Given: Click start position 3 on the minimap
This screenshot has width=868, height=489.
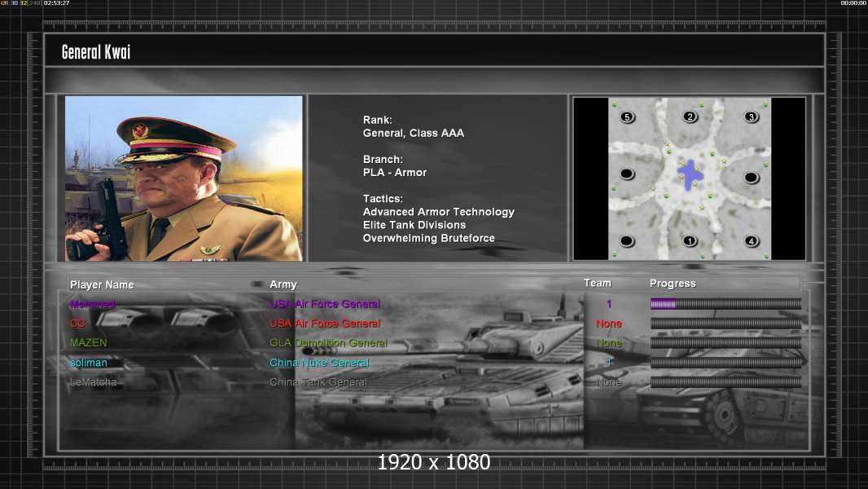Looking at the screenshot, I should click(752, 117).
